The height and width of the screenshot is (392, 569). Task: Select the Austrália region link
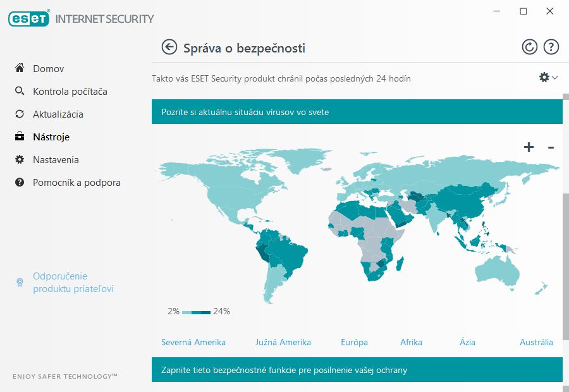click(x=536, y=342)
